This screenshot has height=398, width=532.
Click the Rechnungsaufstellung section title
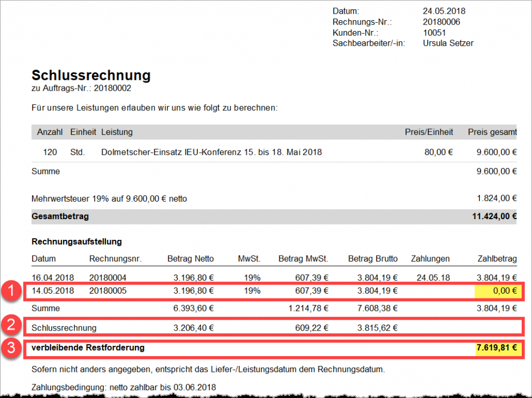click(x=76, y=241)
